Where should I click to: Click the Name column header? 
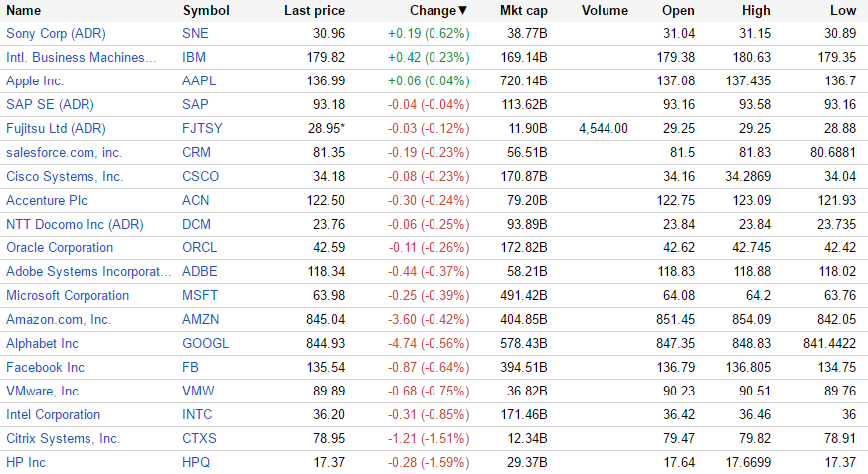[24, 11]
